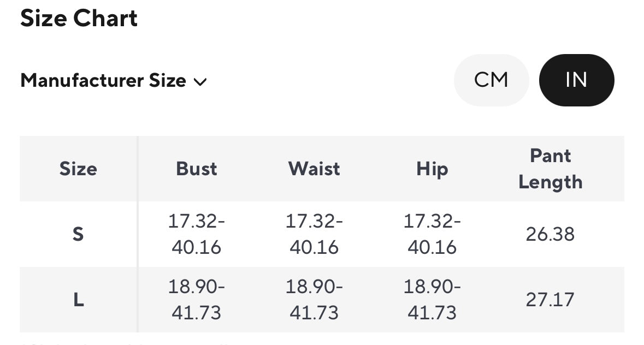
Task: Select the Pant Length column header
Action: click(550, 169)
